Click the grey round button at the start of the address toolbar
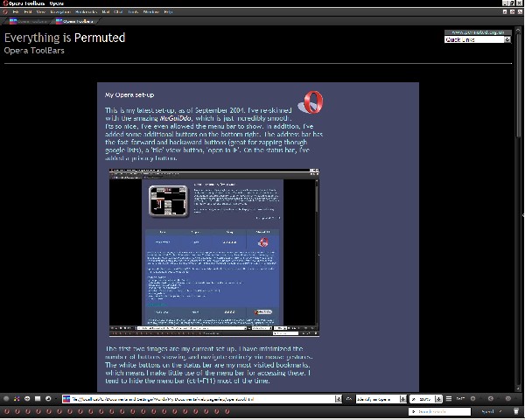 pos(6,399)
